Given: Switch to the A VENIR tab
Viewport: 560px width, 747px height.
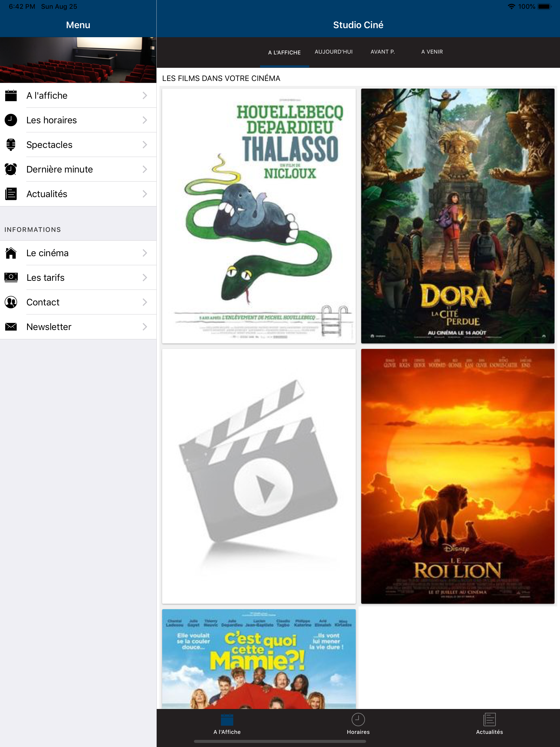Looking at the screenshot, I should pos(432,52).
